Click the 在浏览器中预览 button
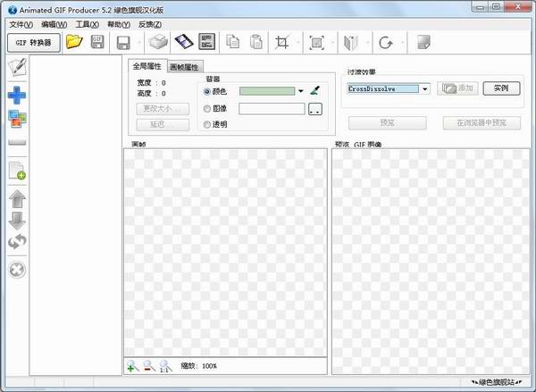Screen dimensions: 536x392 pyautogui.click(x=482, y=123)
